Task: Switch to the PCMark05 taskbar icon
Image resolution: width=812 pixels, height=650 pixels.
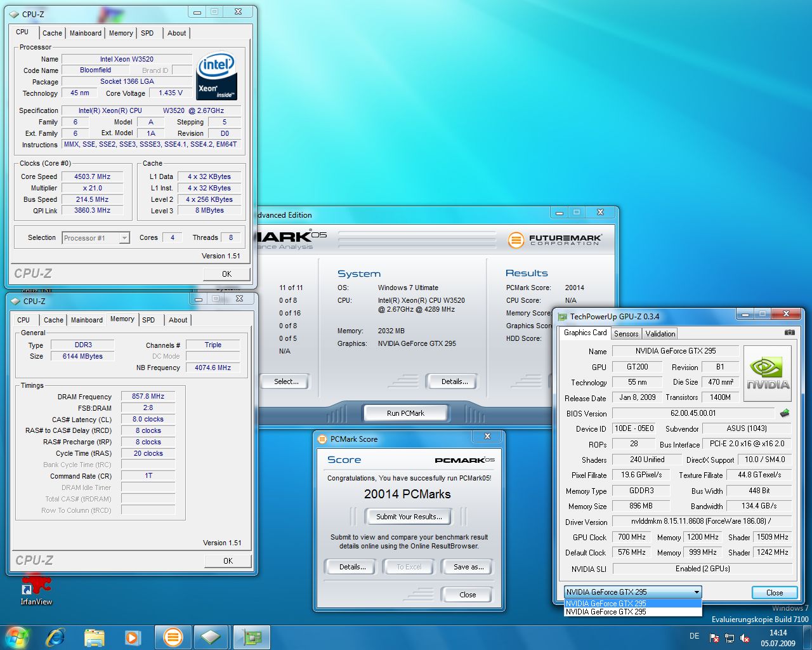Action: [173, 637]
